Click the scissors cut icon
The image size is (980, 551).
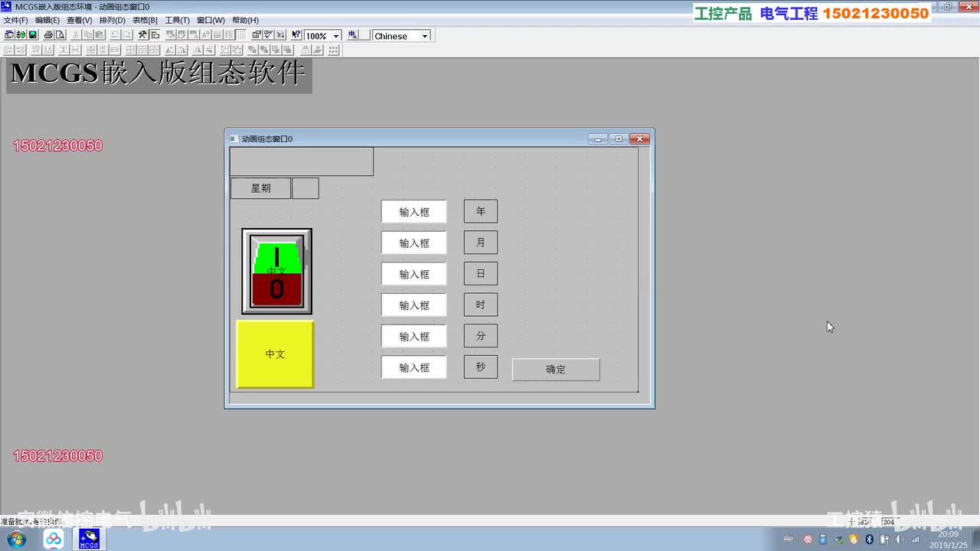coord(76,35)
